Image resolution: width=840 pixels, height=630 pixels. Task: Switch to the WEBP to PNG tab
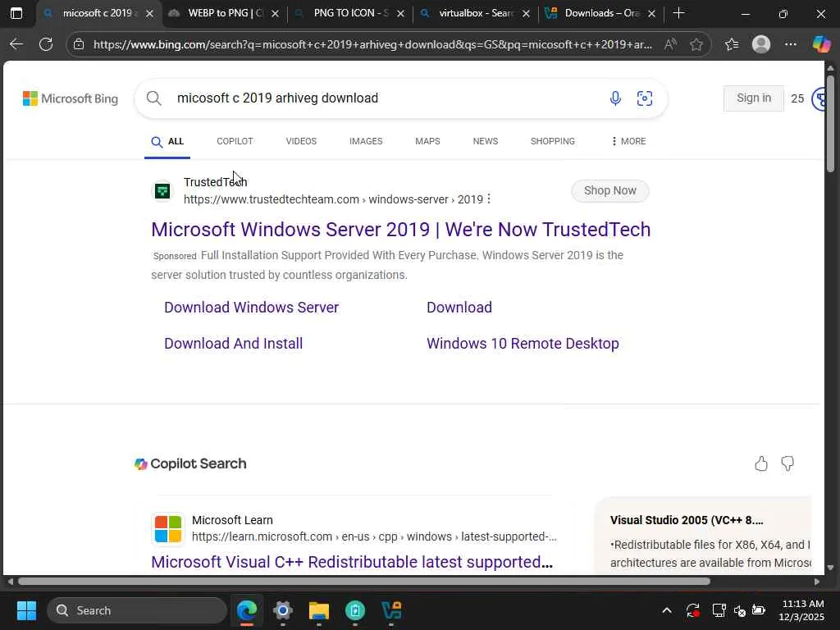point(225,13)
